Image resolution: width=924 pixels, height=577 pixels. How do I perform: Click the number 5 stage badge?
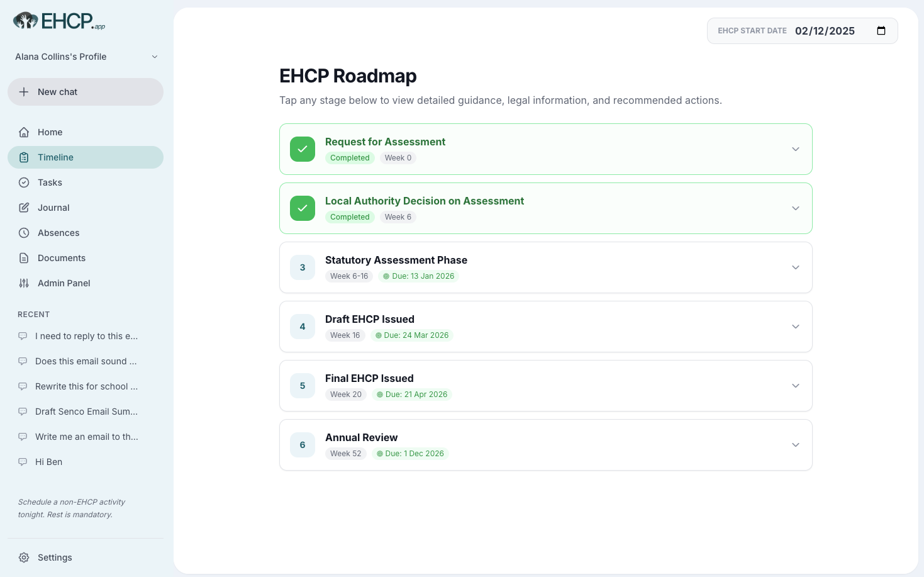point(303,386)
